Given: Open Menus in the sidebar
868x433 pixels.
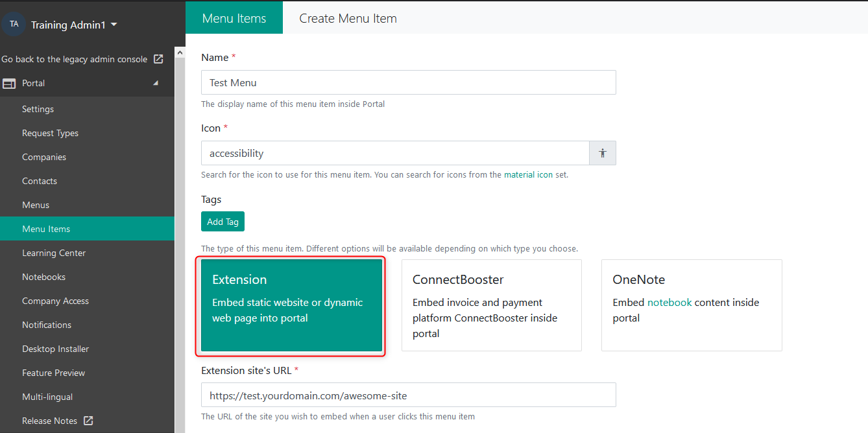Looking at the screenshot, I should coord(87,205).
